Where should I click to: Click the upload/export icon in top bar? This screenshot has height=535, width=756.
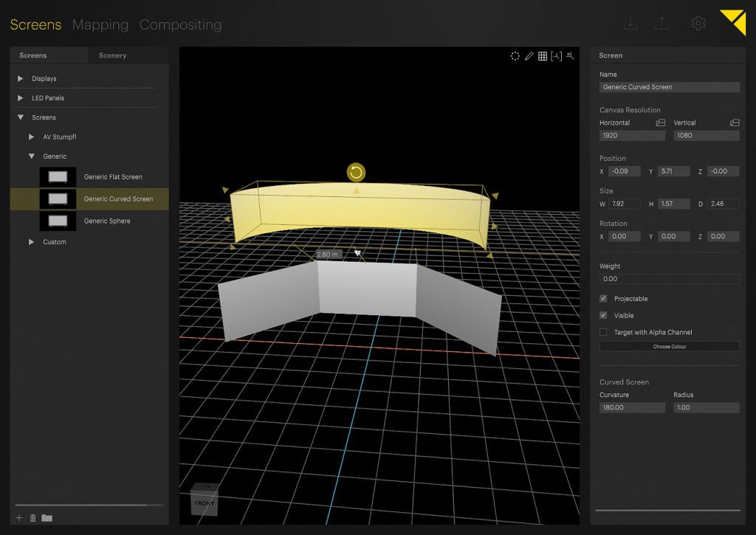pos(661,24)
